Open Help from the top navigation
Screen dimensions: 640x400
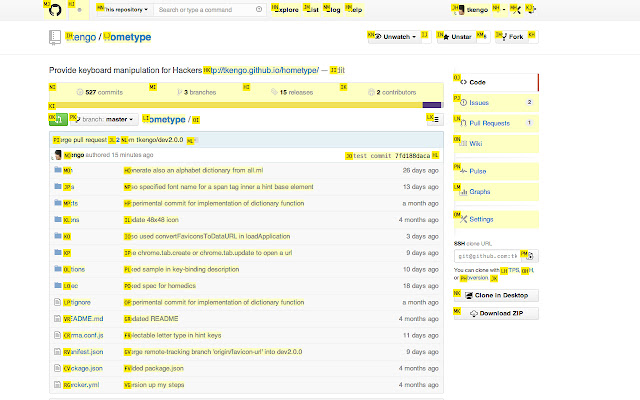(x=354, y=10)
